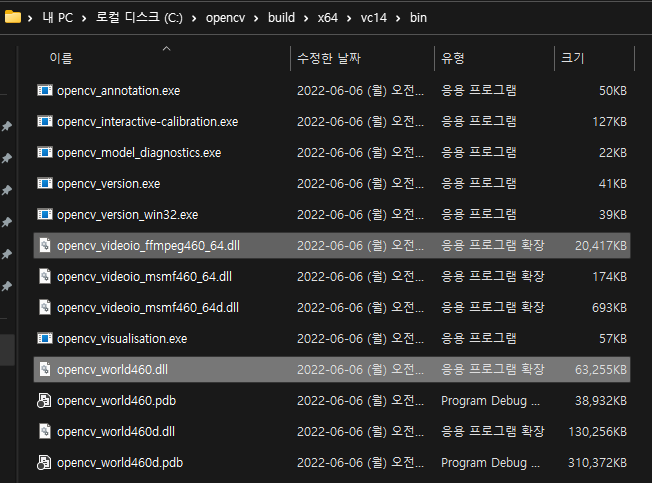Click the opencv_videoio_msmf460_64d.dll file icon

(x=45, y=307)
